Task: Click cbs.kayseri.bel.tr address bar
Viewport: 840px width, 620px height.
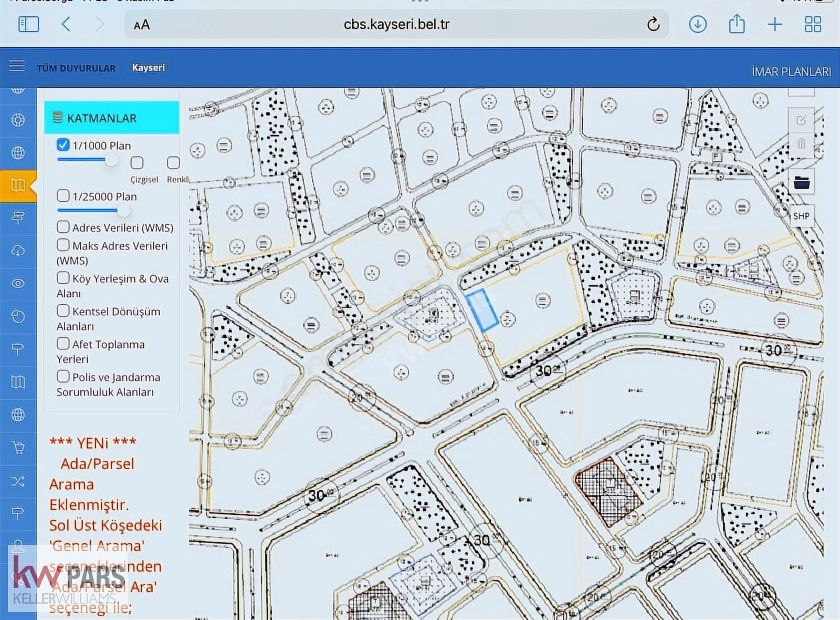Action: [x=396, y=24]
